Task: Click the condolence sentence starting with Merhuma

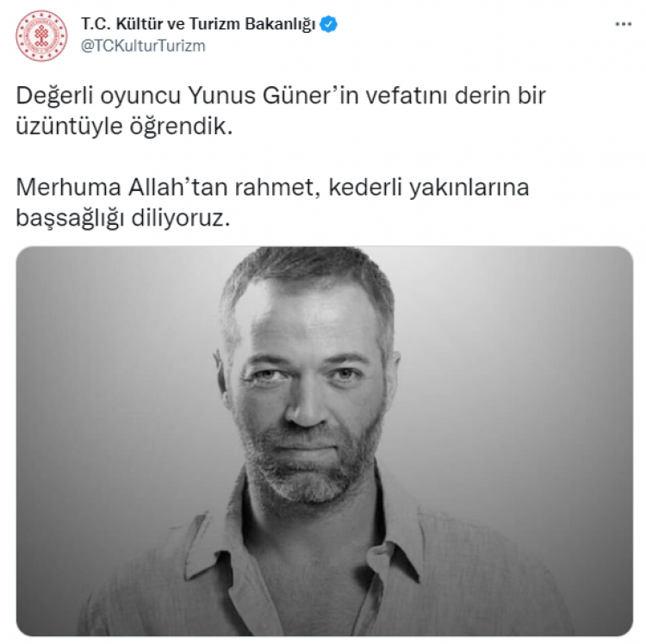Action: pyautogui.click(x=272, y=202)
